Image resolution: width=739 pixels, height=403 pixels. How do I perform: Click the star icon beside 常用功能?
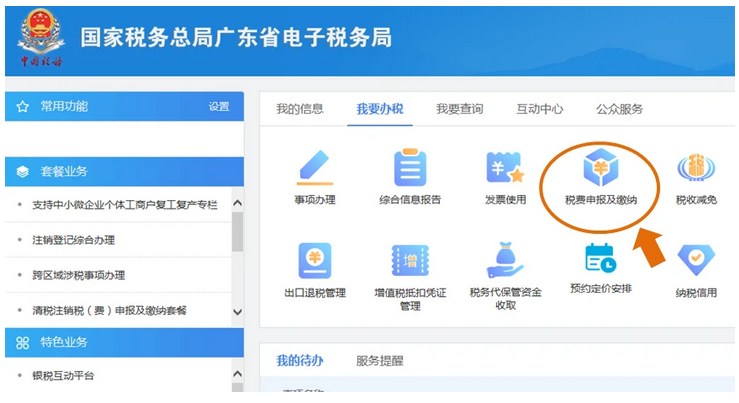click(22, 107)
